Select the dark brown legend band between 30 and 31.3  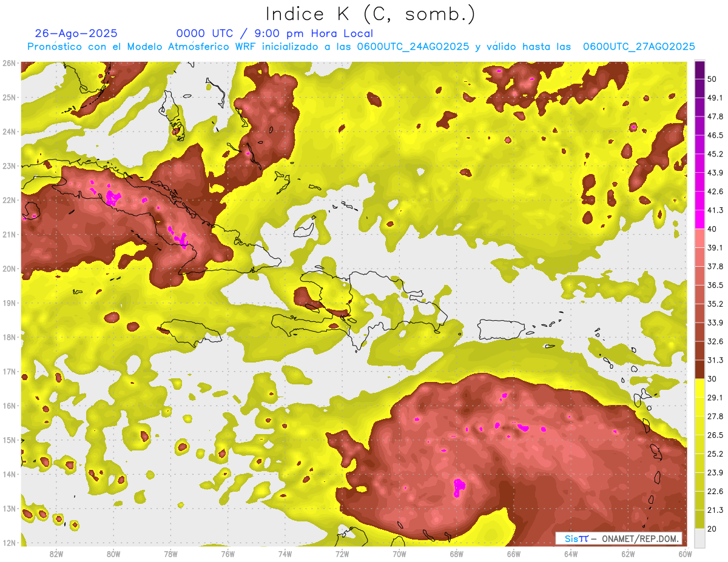pyautogui.click(x=699, y=369)
